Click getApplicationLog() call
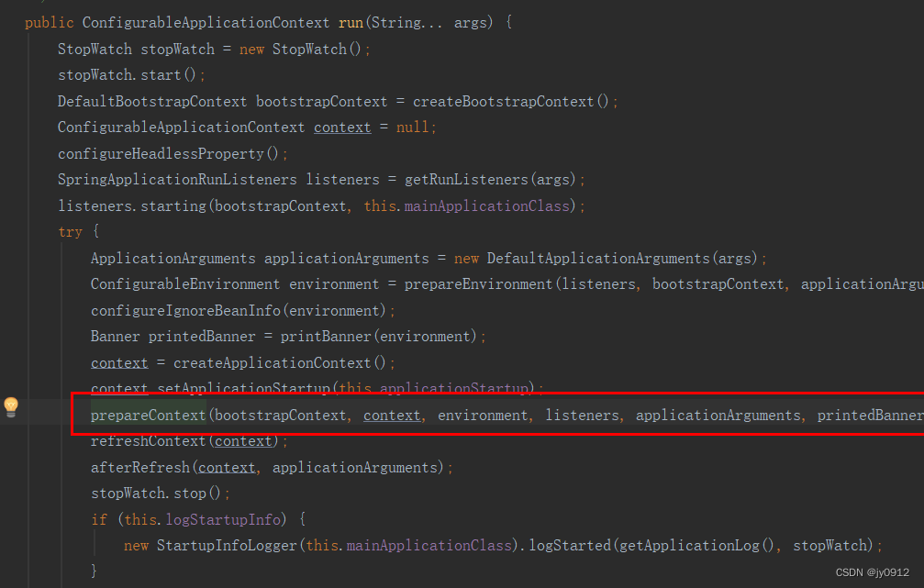The height and width of the screenshot is (588, 924). [x=696, y=546]
